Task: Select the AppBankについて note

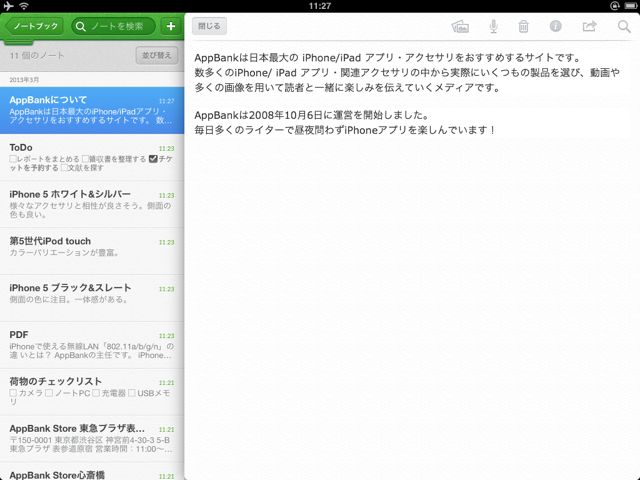Action: [x=92, y=110]
